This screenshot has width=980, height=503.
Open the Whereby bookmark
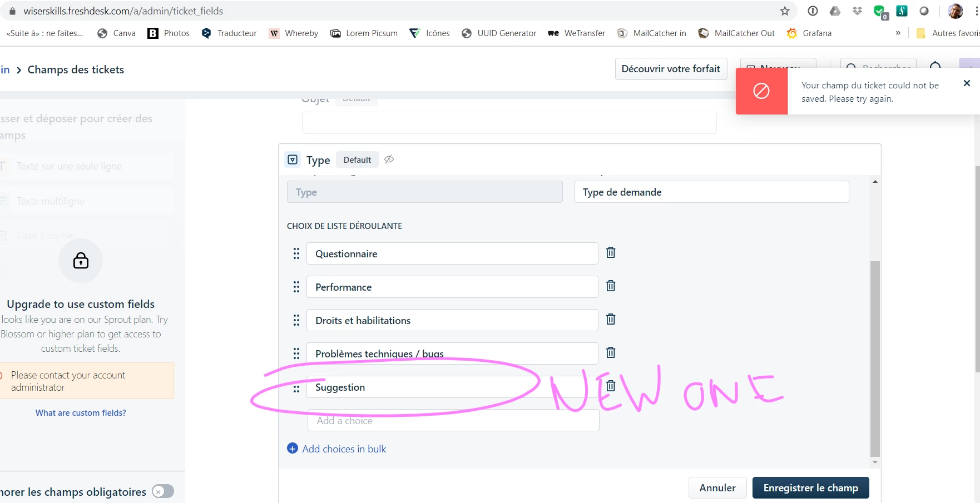point(294,33)
